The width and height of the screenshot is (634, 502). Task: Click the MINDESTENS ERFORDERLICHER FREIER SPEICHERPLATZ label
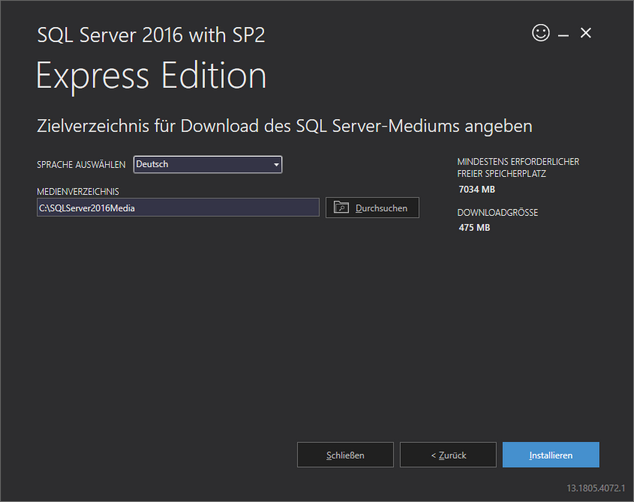coord(518,168)
